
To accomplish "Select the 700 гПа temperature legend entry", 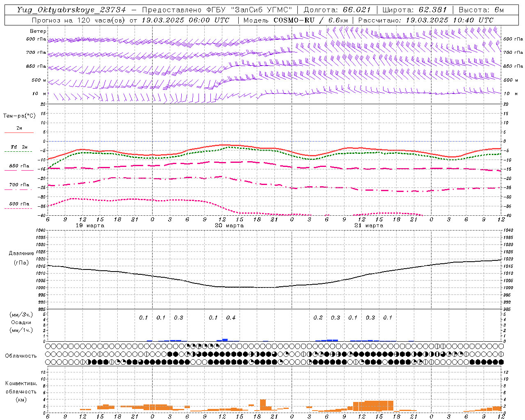I will click(19, 185).
